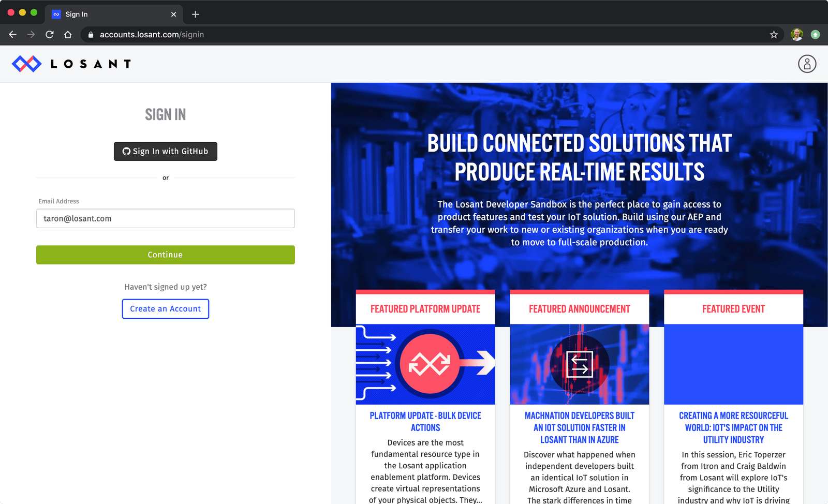
Task: Click the Email Address label
Action: [x=59, y=201]
